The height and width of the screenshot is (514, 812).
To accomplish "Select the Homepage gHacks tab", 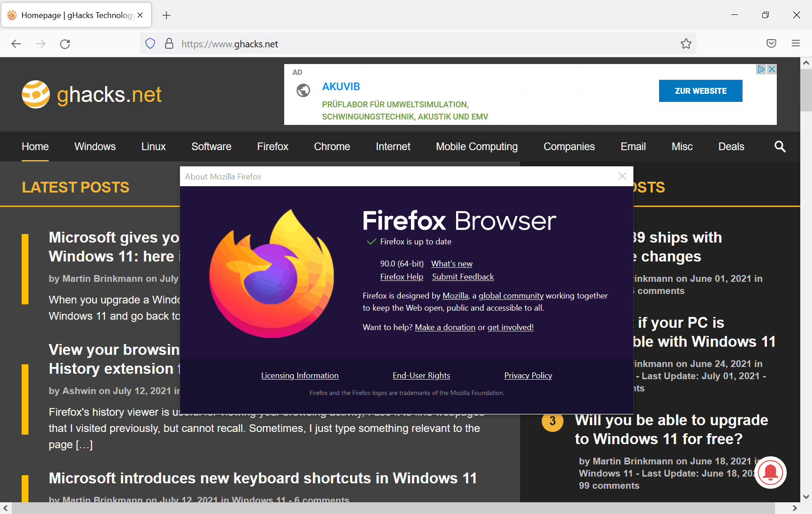I will (77, 15).
